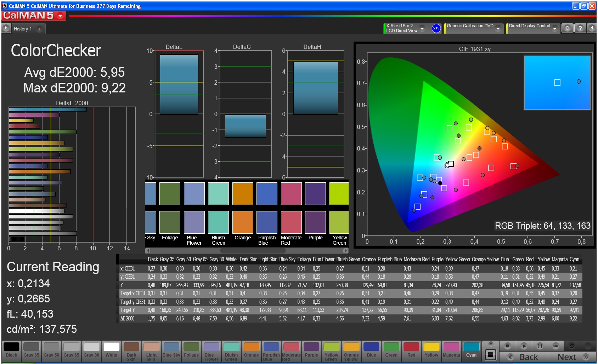Image resolution: width=598 pixels, height=364 pixels.
Task: Click the read series bracket icon
Action: [540, 346]
